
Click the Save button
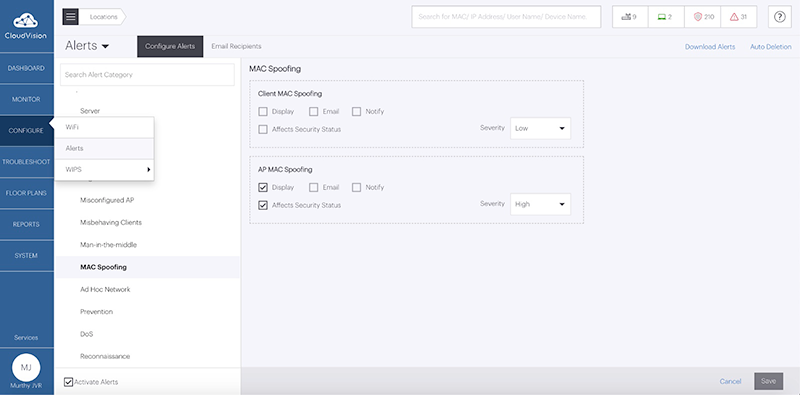(x=768, y=381)
